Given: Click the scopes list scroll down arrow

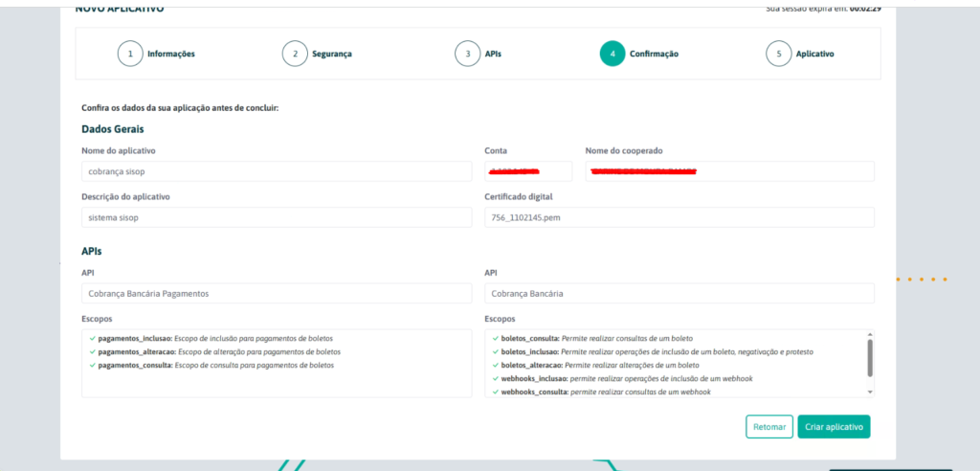Looking at the screenshot, I should [870, 392].
